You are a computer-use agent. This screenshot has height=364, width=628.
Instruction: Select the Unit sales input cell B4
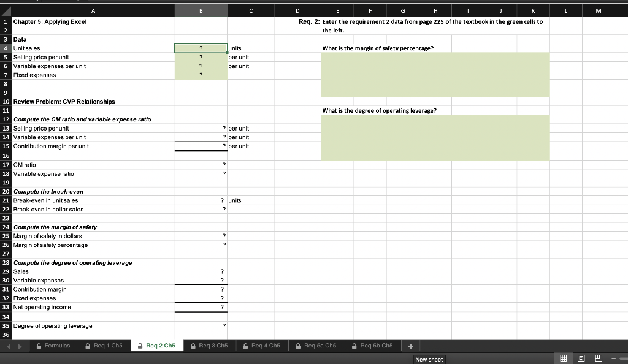(x=201, y=48)
